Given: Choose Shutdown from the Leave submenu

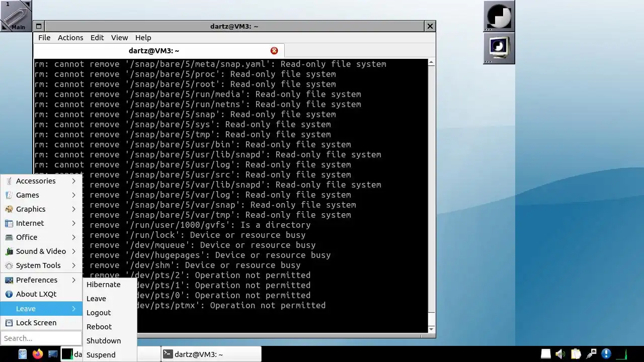Looking at the screenshot, I should point(110,341).
